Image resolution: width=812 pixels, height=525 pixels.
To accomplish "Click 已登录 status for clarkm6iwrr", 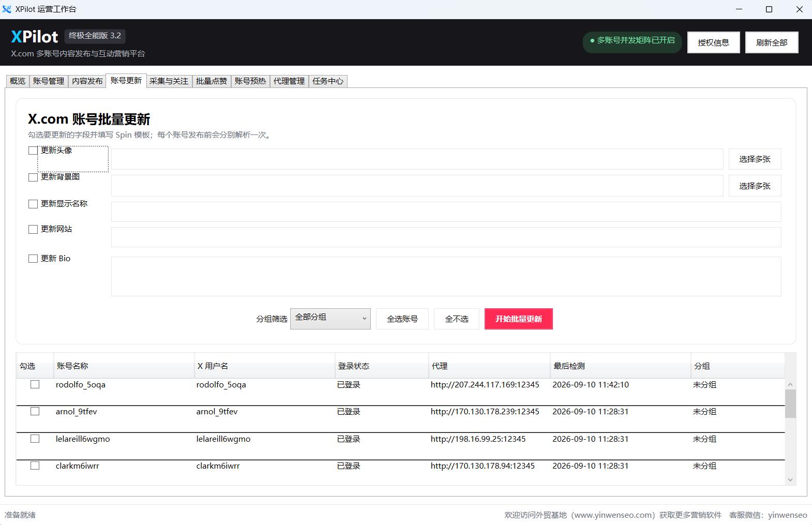I will (x=349, y=466).
